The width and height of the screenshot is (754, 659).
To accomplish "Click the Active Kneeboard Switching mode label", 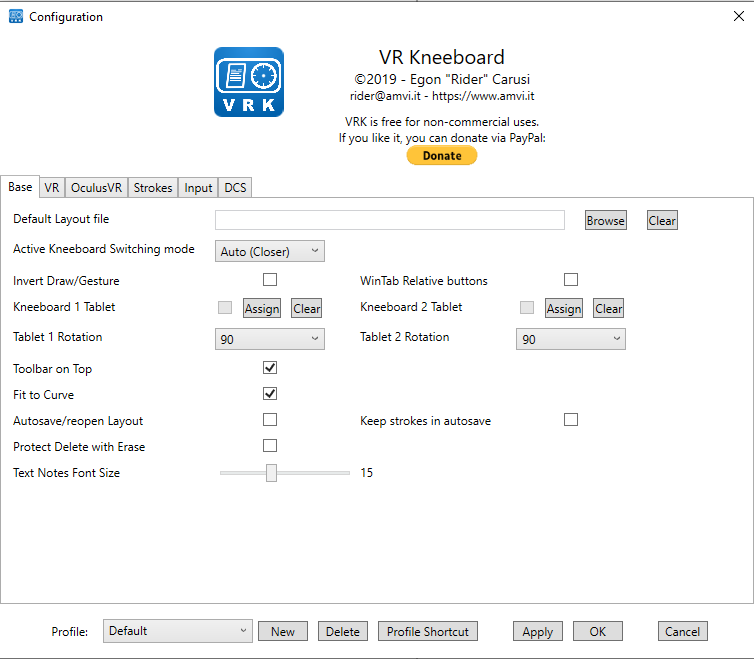I will pos(104,249).
